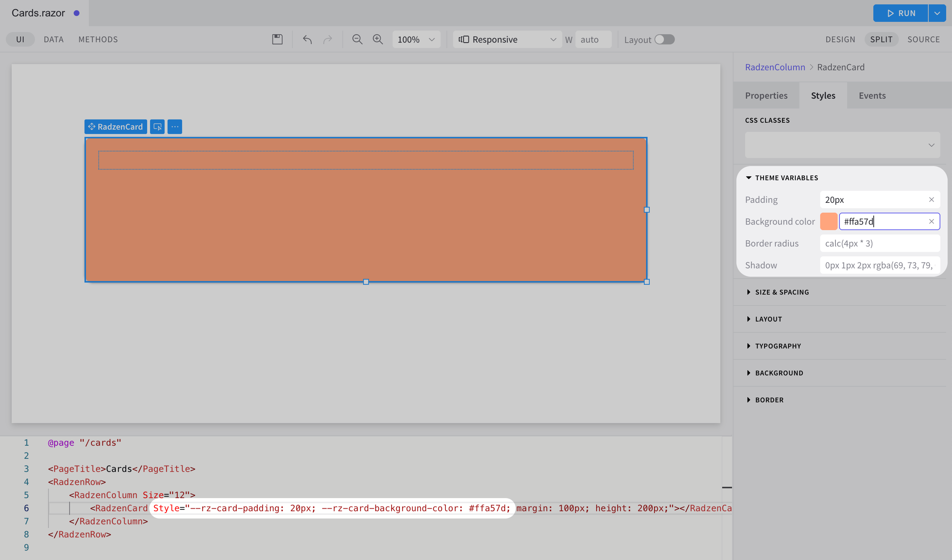Click the orange background color swatch
Image resolution: width=952 pixels, height=560 pixels.
pyautogui.click(x=829, y=221)
